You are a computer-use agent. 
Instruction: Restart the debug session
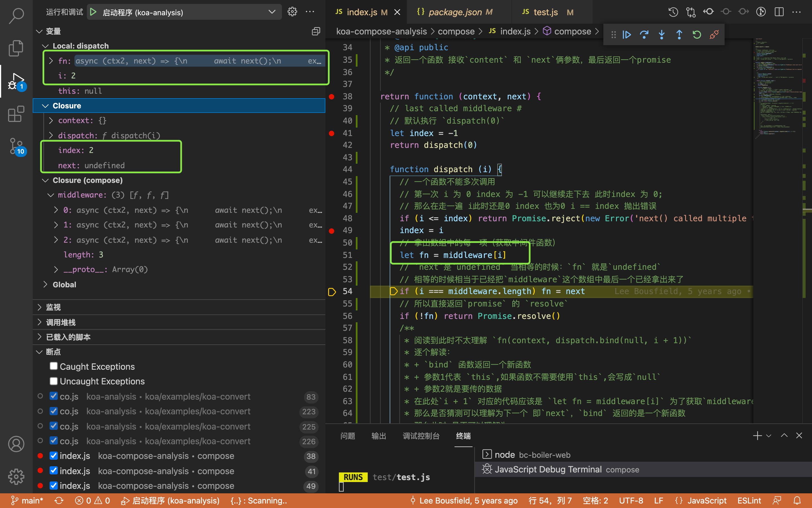(697, 35)
